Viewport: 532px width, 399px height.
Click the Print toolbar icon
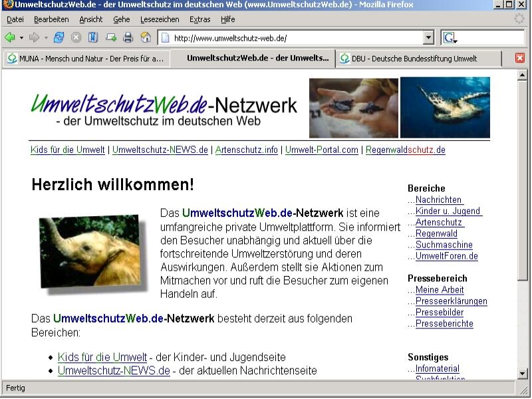click(128, 38)
